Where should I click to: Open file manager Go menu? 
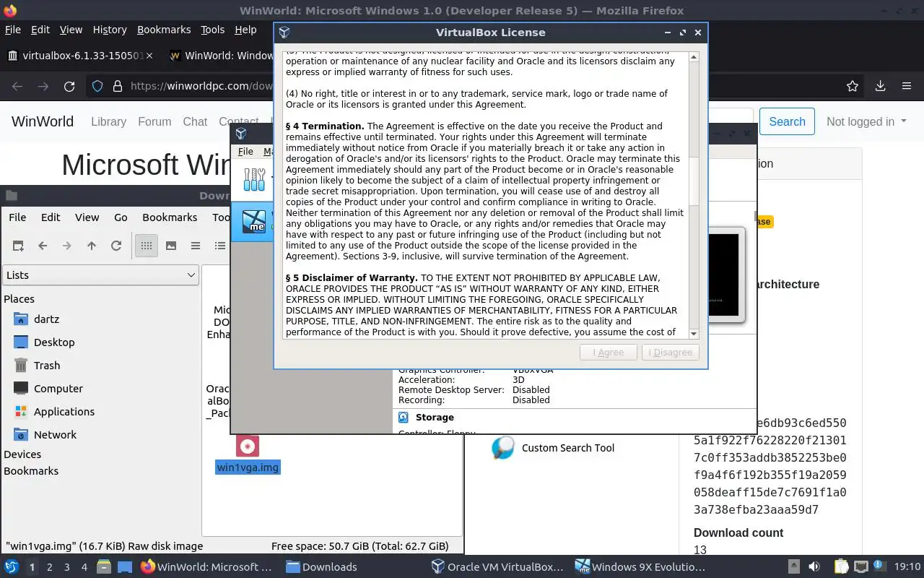[121, 217]
